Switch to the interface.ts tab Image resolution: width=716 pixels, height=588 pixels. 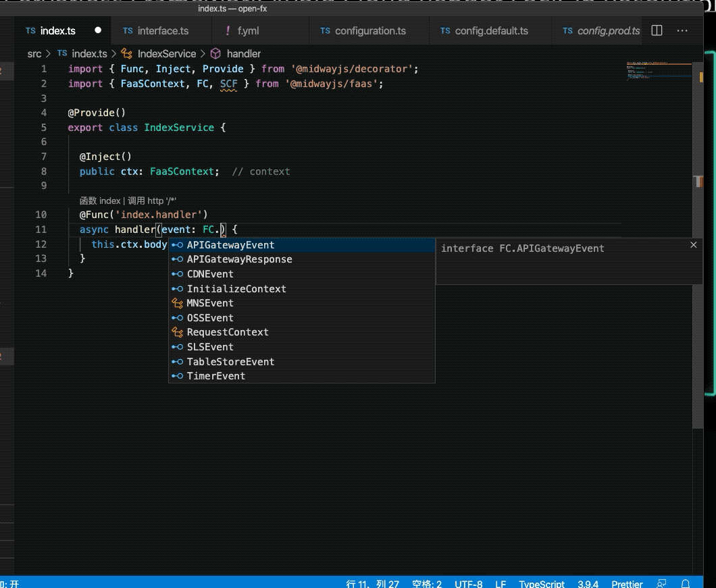163,31
